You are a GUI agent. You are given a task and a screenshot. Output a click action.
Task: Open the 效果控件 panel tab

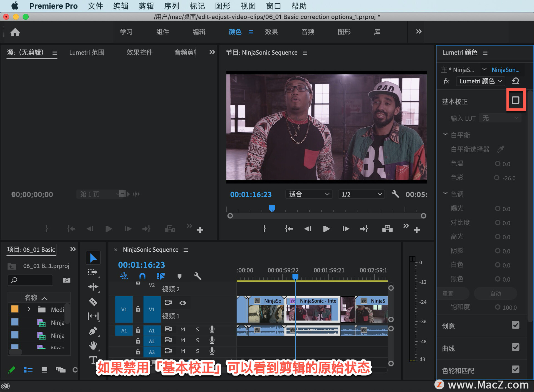tap(139, 52)
